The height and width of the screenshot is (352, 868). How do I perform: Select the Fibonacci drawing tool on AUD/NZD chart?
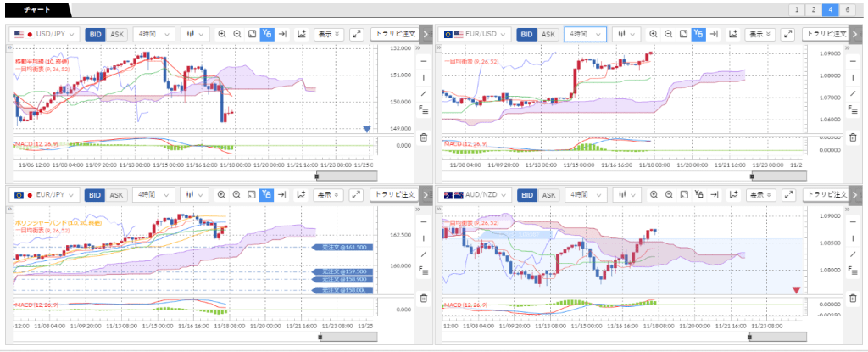point(852,269)
